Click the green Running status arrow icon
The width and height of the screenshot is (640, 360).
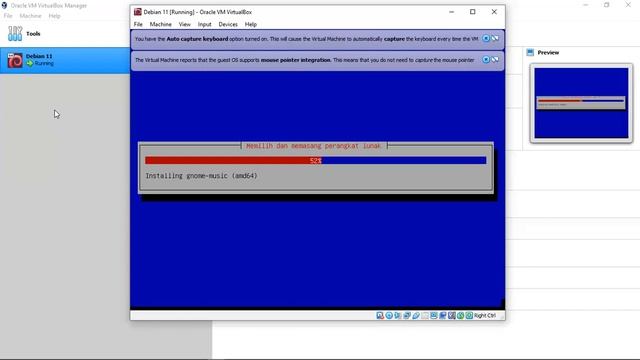click(29, 63)
